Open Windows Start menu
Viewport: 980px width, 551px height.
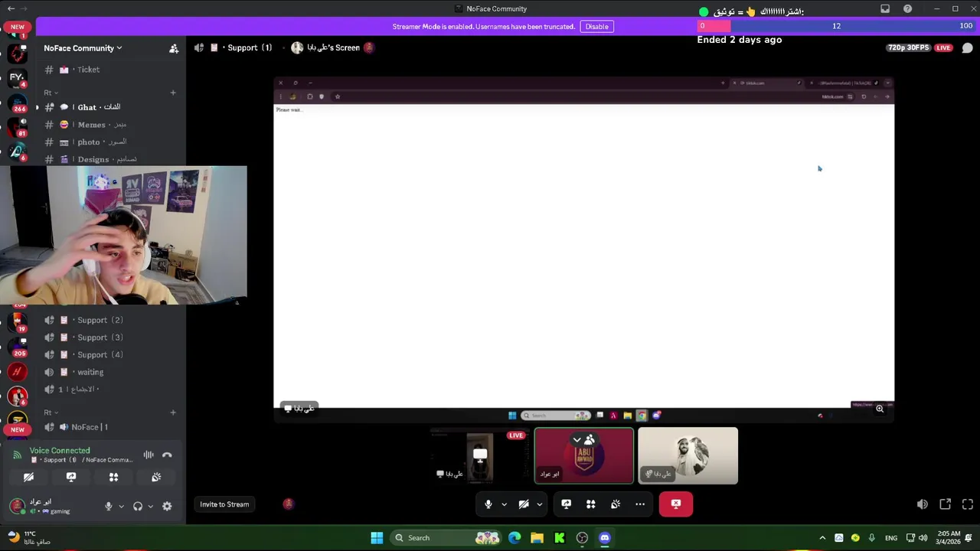(377, 538)
